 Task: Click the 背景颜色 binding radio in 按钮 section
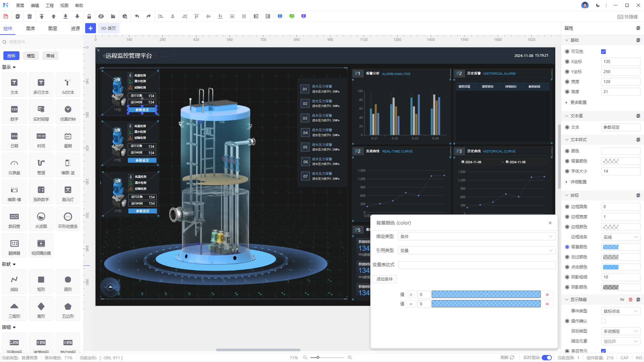click(567, 247)
